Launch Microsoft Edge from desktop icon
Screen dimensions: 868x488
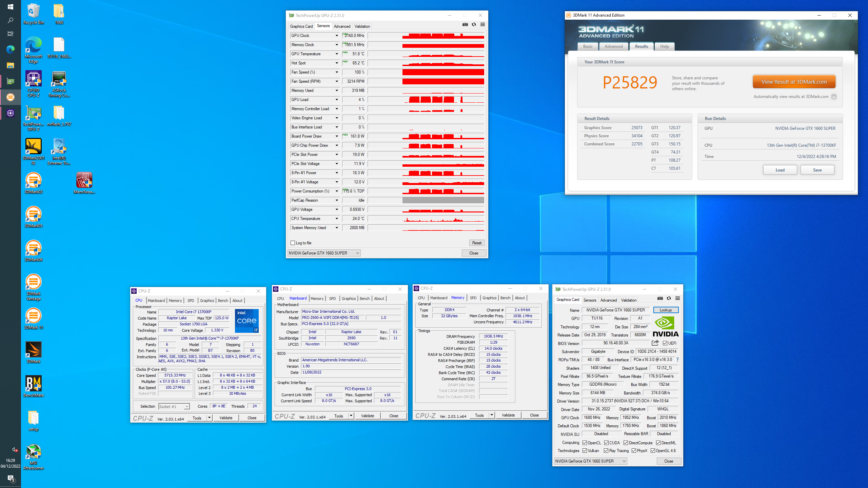point(33,50)
